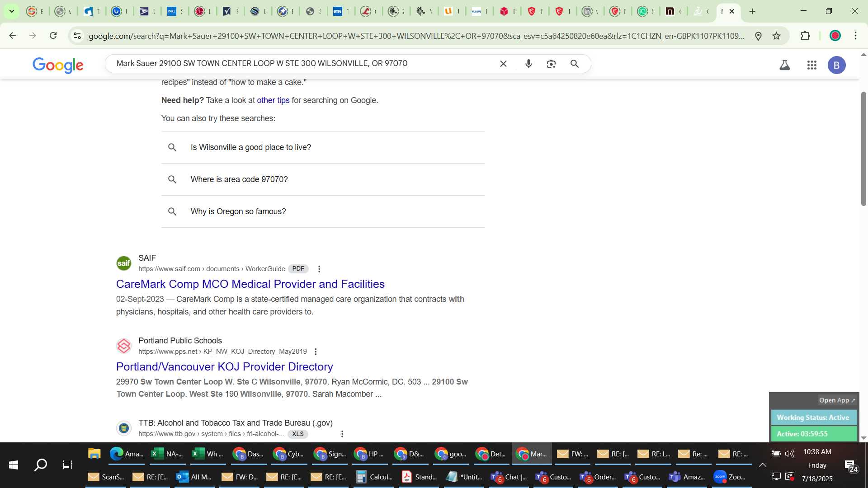Open a new browser tab
868x488 pixels.
coord(752,11)
